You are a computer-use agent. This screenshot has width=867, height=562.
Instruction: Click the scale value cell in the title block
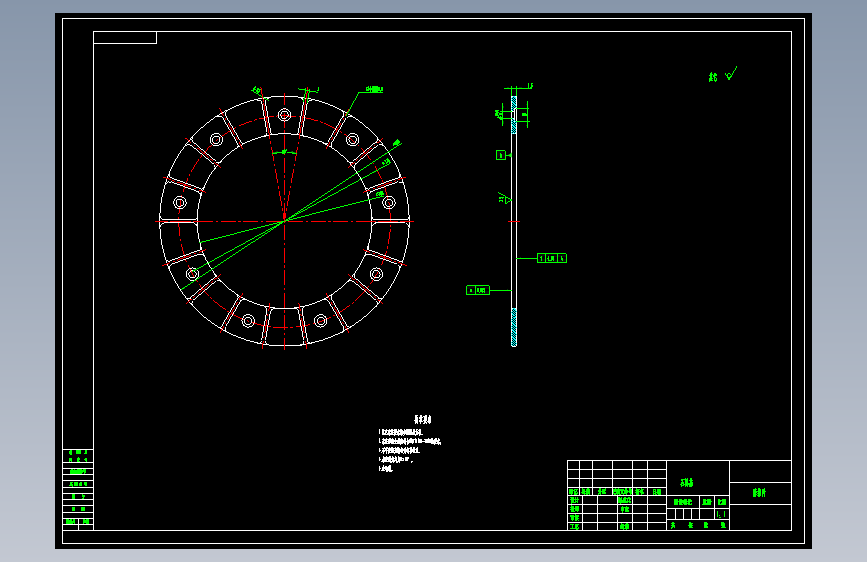point(722,514)
